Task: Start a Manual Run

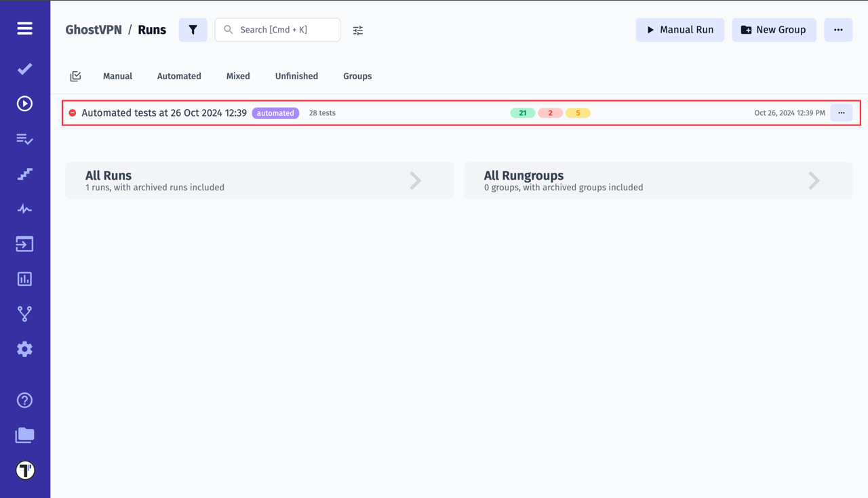Action: click(x=679, y=30)
